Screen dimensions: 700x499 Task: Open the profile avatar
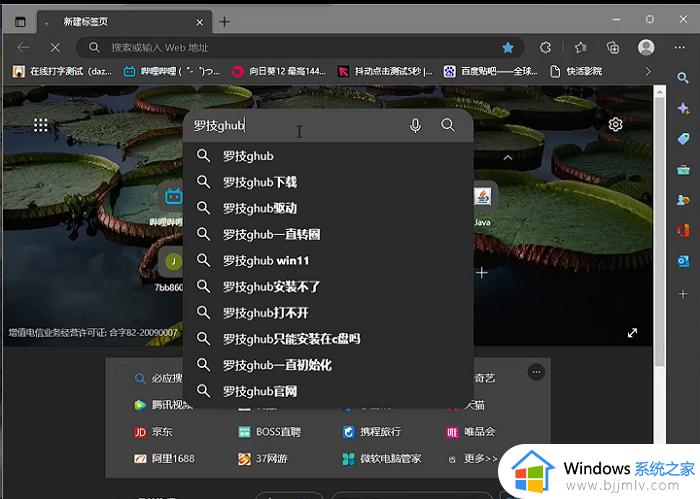[646, 47]
